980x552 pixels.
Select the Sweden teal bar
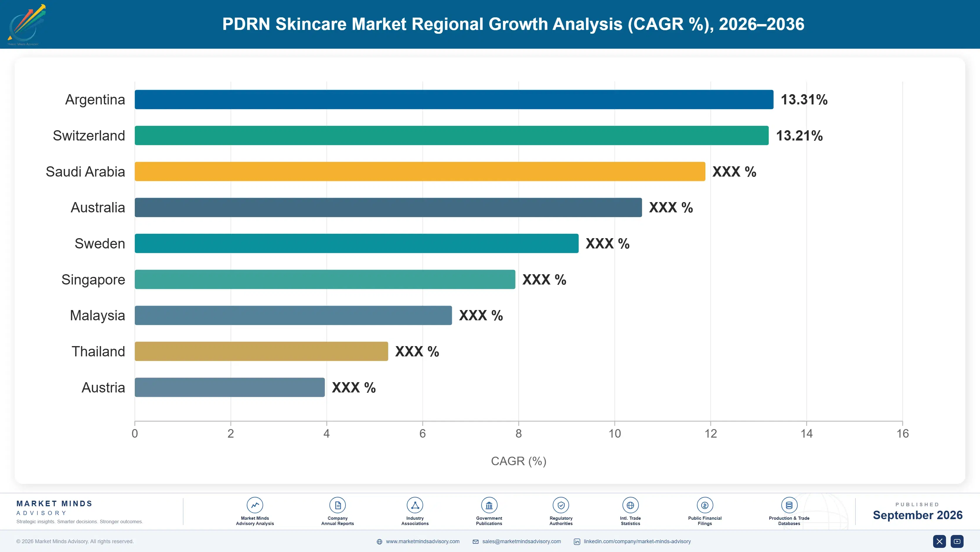tap(356, 243)
